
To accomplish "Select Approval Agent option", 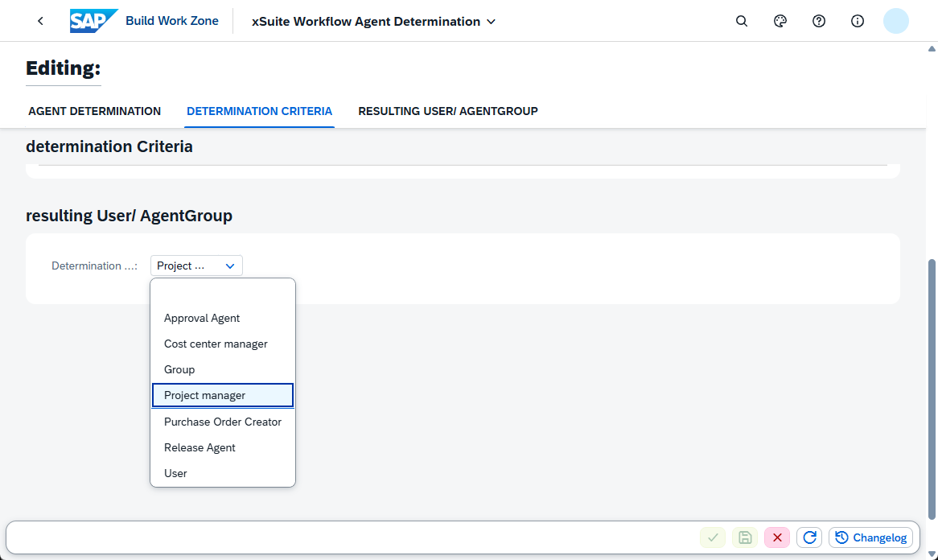I will click(x=223, y=319).
